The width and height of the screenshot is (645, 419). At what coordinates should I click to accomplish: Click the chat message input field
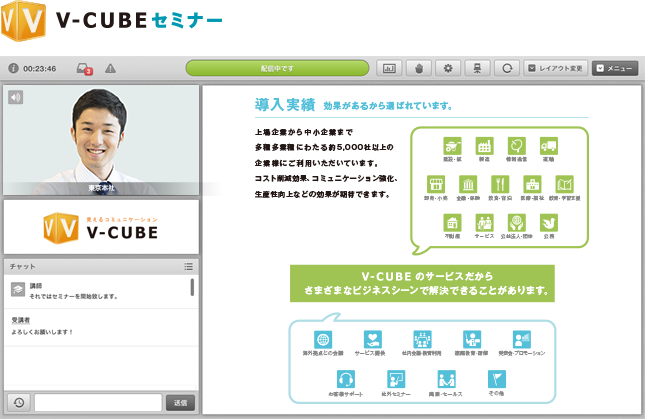[98, 403]
